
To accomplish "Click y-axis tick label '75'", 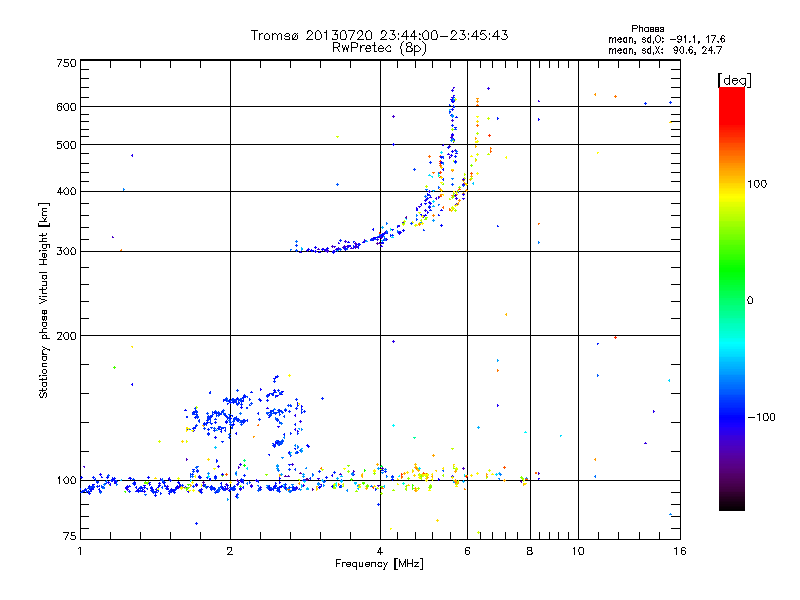I will point(70,536).
